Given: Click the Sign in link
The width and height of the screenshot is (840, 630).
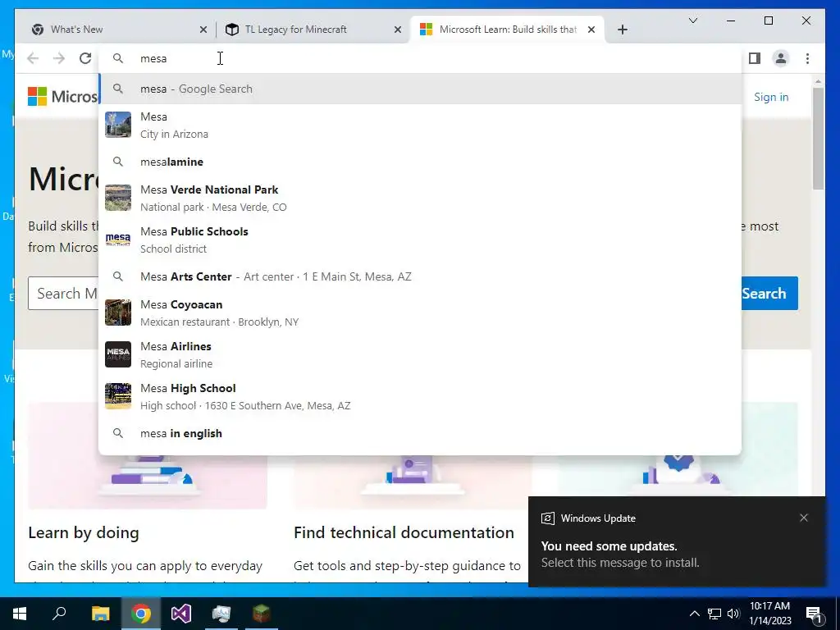Looking at the screenshot, I should click(x=771, y=97).
